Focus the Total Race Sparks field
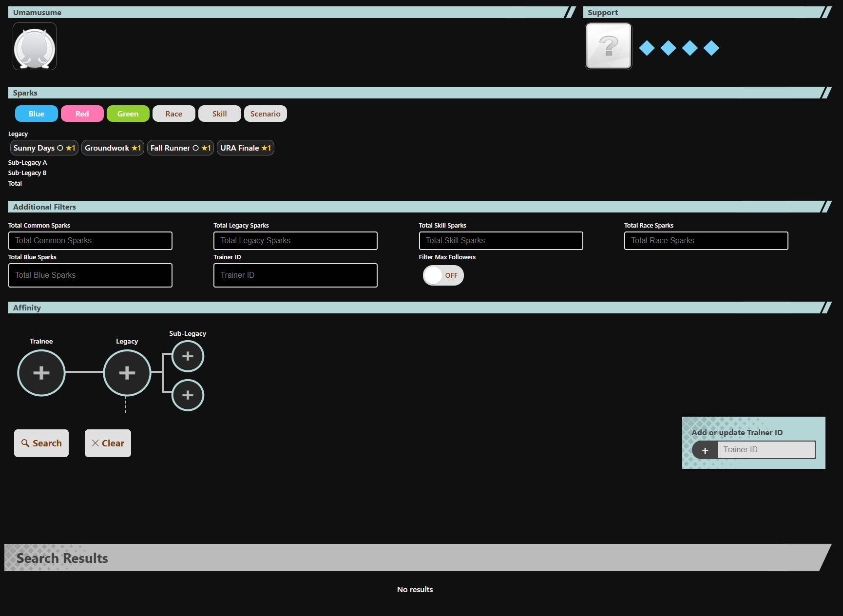Viewport: 843px width, 616px height. 706,241
